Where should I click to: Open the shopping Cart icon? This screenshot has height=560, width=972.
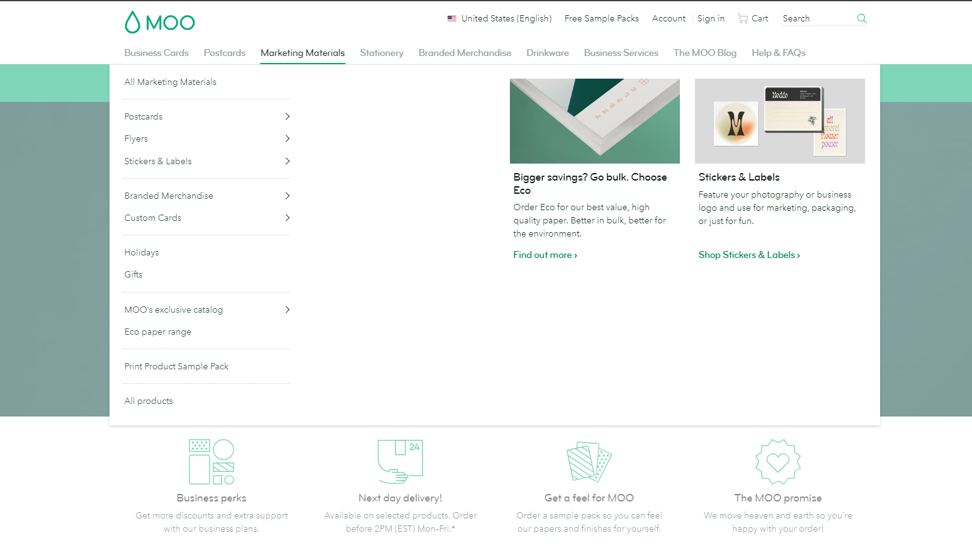tap(743, 19)
